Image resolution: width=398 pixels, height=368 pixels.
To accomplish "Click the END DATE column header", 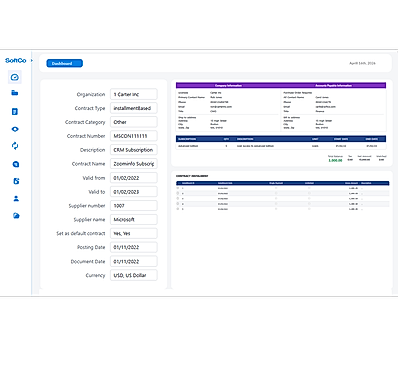I will pos(372,139).
